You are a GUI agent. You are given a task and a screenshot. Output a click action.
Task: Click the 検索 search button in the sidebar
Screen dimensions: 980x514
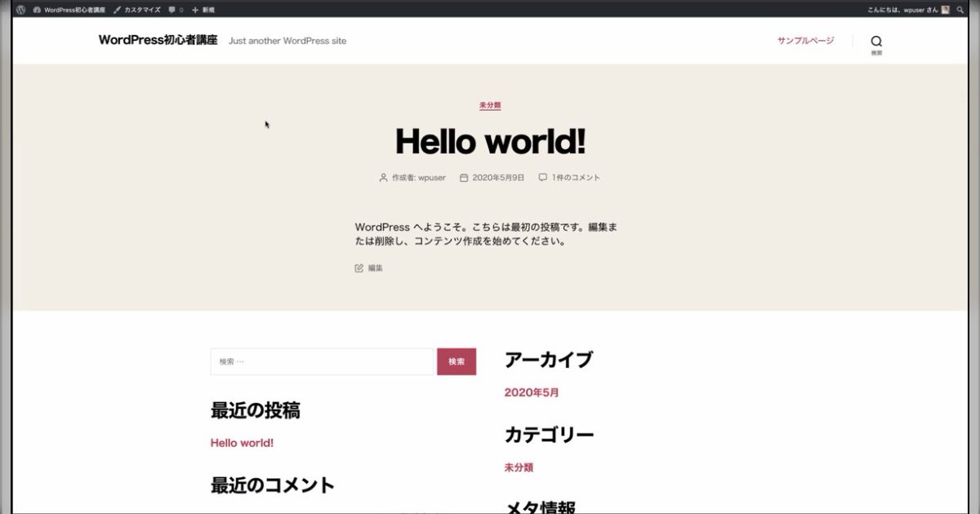(456, 361)
